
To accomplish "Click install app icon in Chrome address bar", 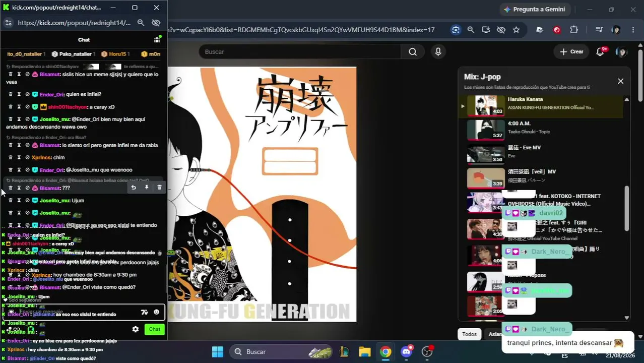I will pos(486,30).
